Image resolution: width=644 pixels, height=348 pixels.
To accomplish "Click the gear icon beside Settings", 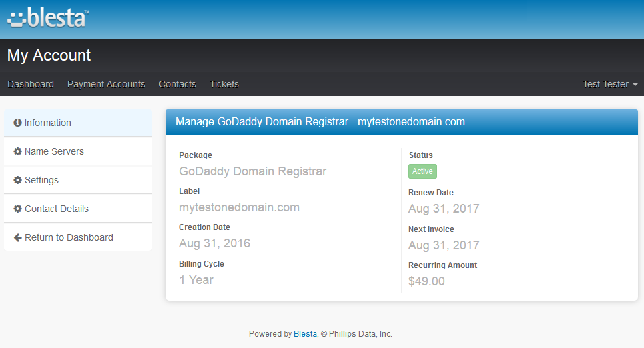I will (17, 180).
